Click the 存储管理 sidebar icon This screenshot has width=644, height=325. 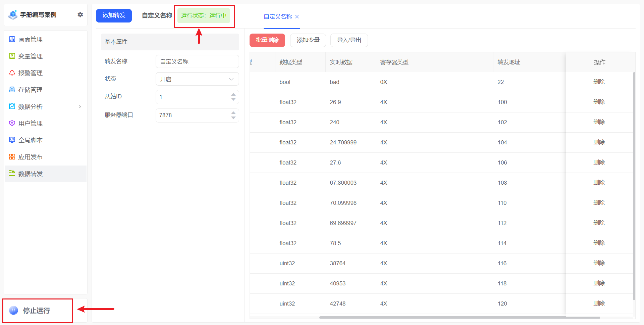point(12,90)
